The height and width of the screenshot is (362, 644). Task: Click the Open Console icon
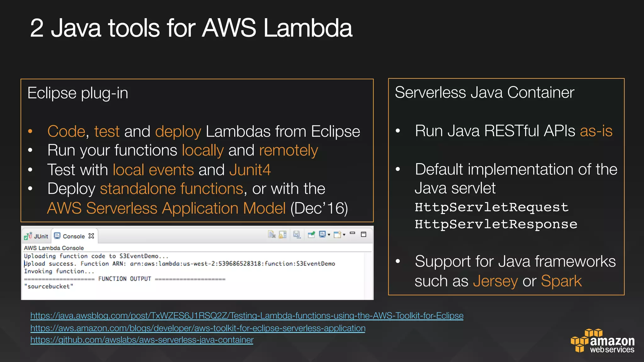point(337,234)
